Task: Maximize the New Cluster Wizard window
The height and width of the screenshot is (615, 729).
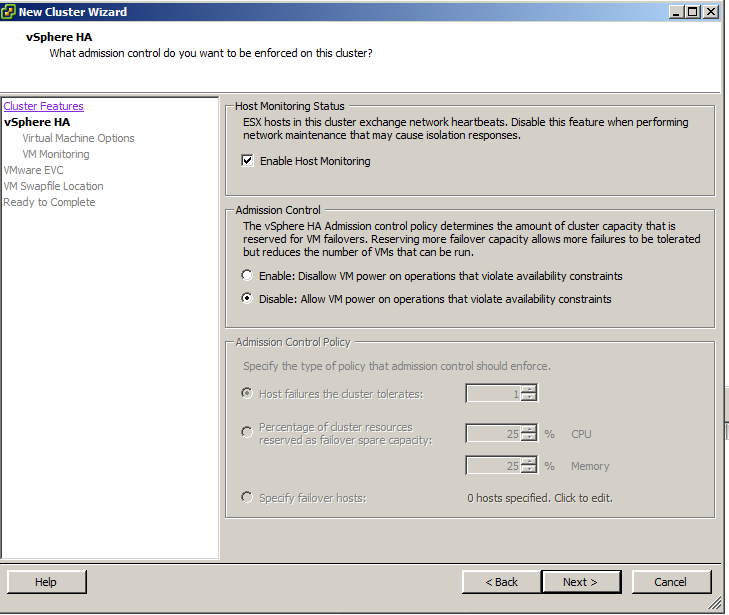Action: pyautogui.click(x=693, y=11)
